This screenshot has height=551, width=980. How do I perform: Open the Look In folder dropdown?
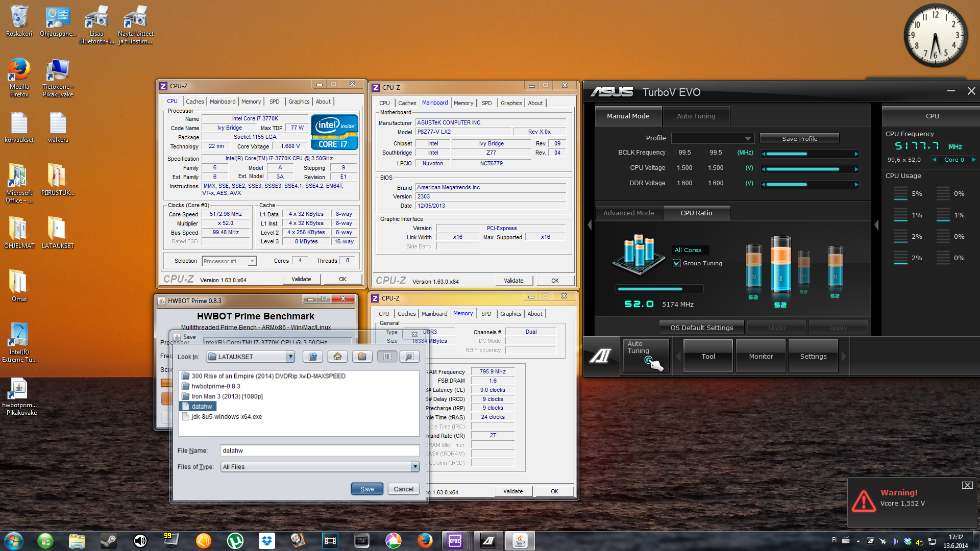[x=290, y=357]
